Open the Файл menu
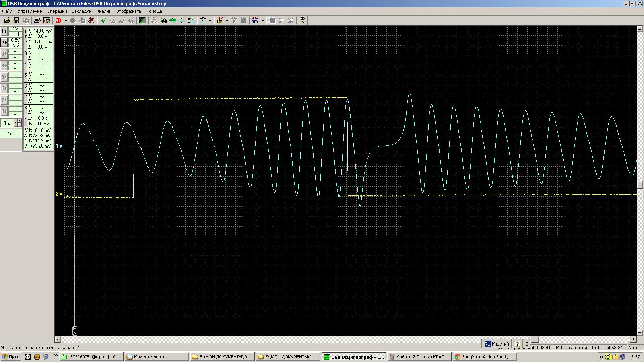Viewport: 644px width, 362px height. pyautogui.click(x=7, y=11)
